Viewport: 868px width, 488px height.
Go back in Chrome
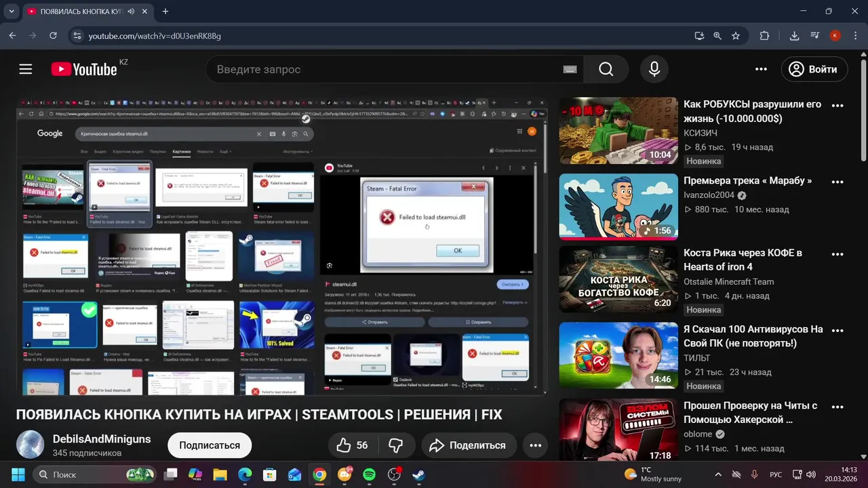click(x=12, y=35)
